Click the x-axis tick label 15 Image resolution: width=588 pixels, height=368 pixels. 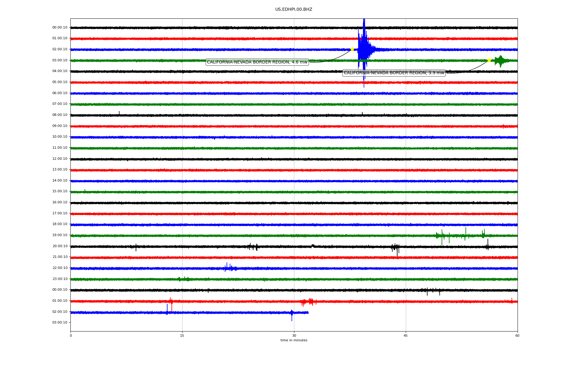pos(182,336)
